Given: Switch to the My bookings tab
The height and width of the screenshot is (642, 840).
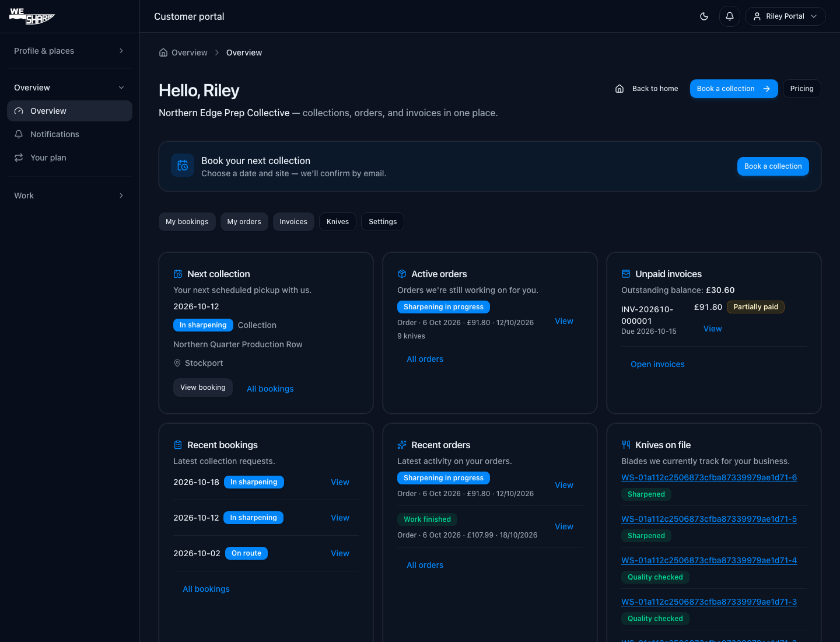Looking at the screenshot, I should click(x=187, y=222).
